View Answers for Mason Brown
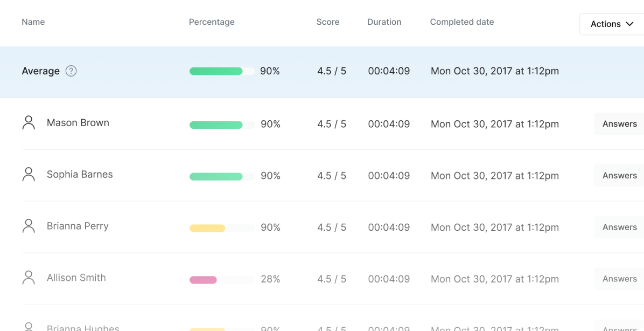644x331 pixels. tap(619, 124)
